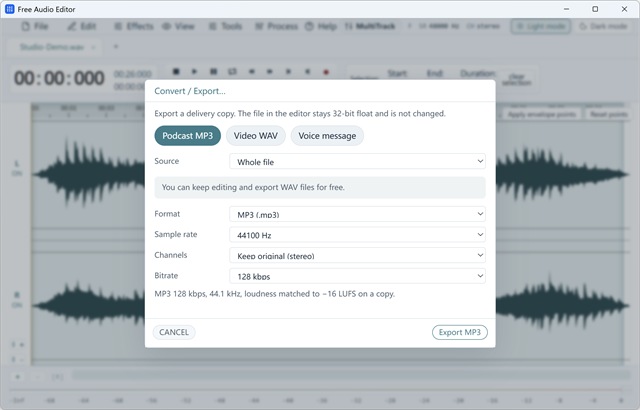Open the Help menu

tap(321, 27)
